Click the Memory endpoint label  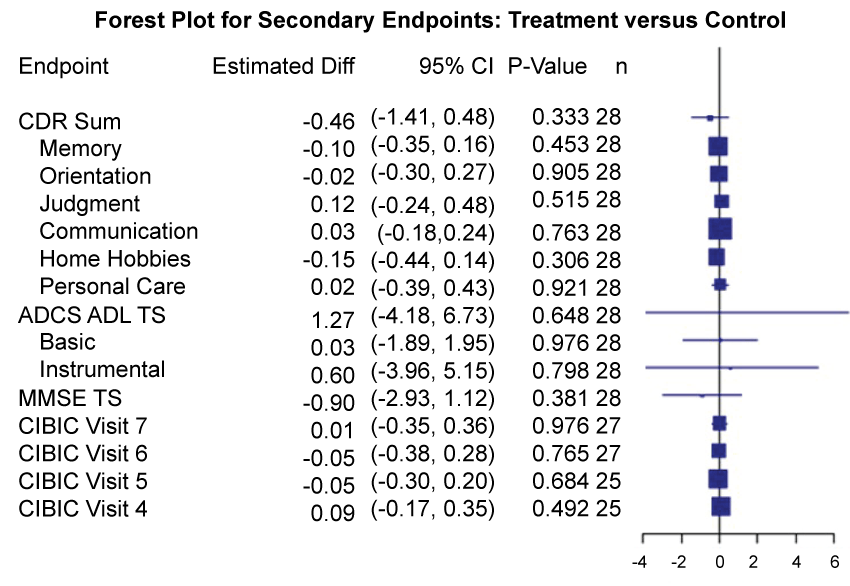point(80,149)
